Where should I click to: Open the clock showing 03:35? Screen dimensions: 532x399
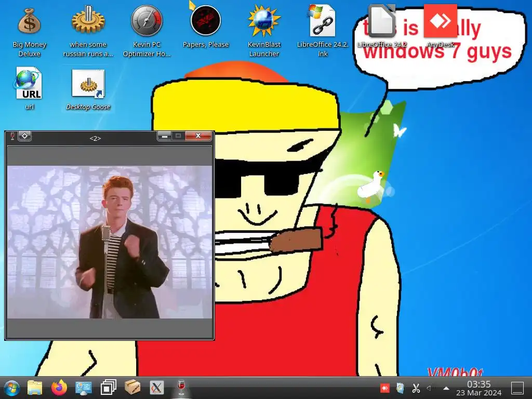478,388
